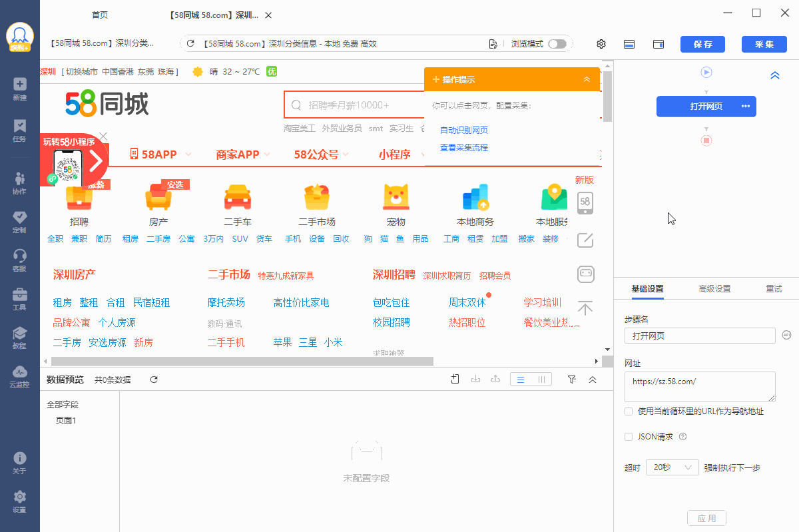Check 使用当前循环里的URL作为导航地址

point(629,411)
